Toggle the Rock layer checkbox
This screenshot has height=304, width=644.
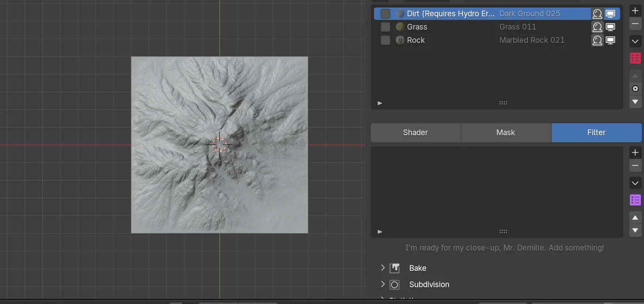385,40
